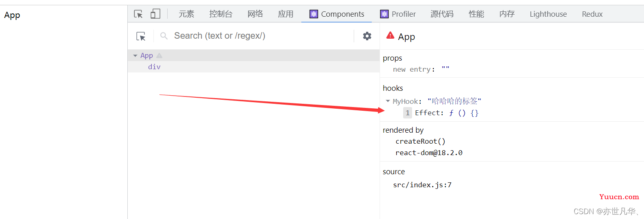Image resolution: width=644 pixels, height=219 pixels.
Task: Activate the DevTools element inspector icon
Action: click(x=138, y=14)
